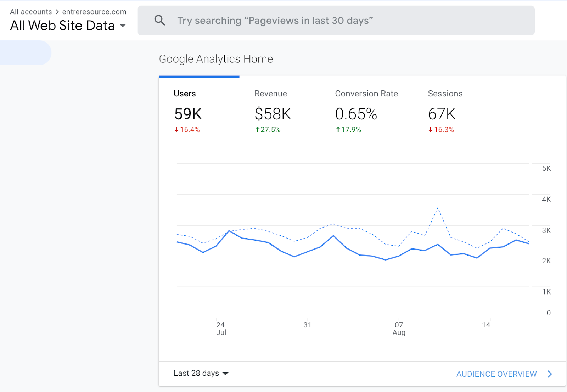This screenshot has width=567, height=392.
Task: Click the green up arrow under Revenue
Action: [x=257, y=130]
